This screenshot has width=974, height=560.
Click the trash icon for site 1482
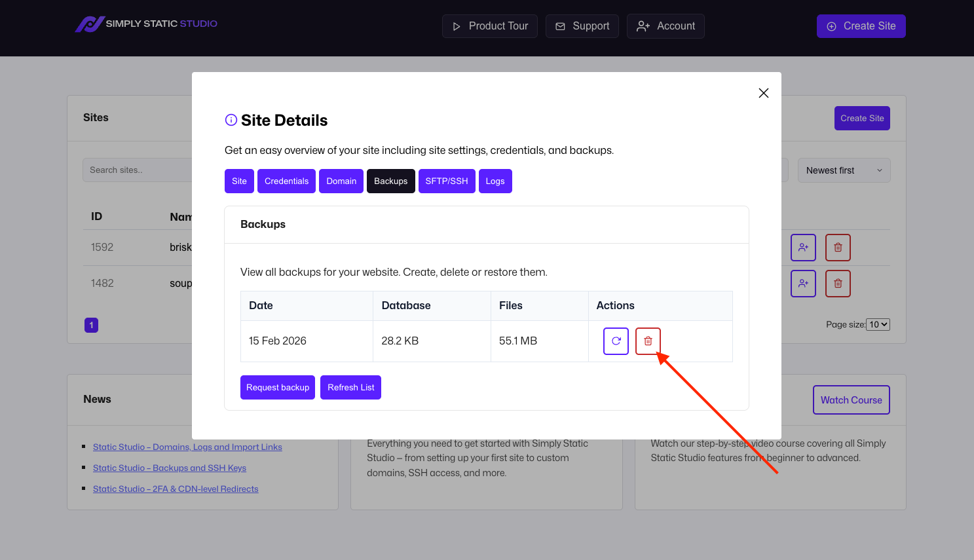(x=838, y=284)
